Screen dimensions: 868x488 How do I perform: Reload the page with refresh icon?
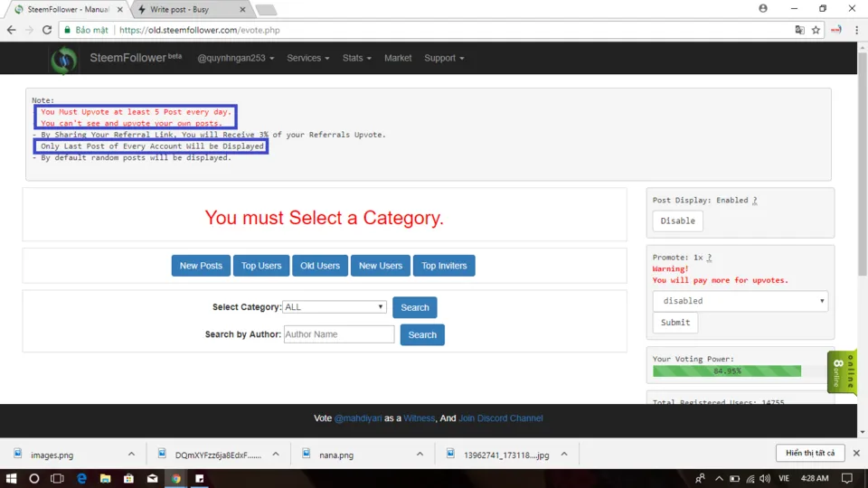click(x=47, y=30)
